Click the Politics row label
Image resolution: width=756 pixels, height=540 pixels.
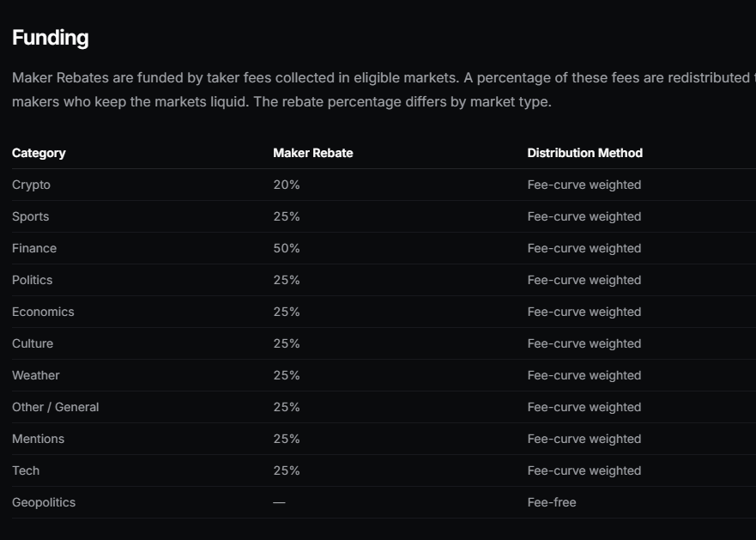tap(33, 280)
